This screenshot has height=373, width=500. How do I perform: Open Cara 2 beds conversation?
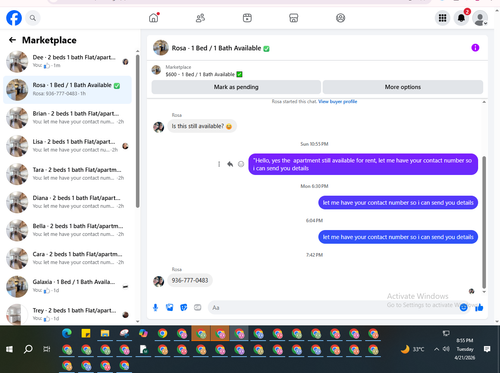click(67, 258)
